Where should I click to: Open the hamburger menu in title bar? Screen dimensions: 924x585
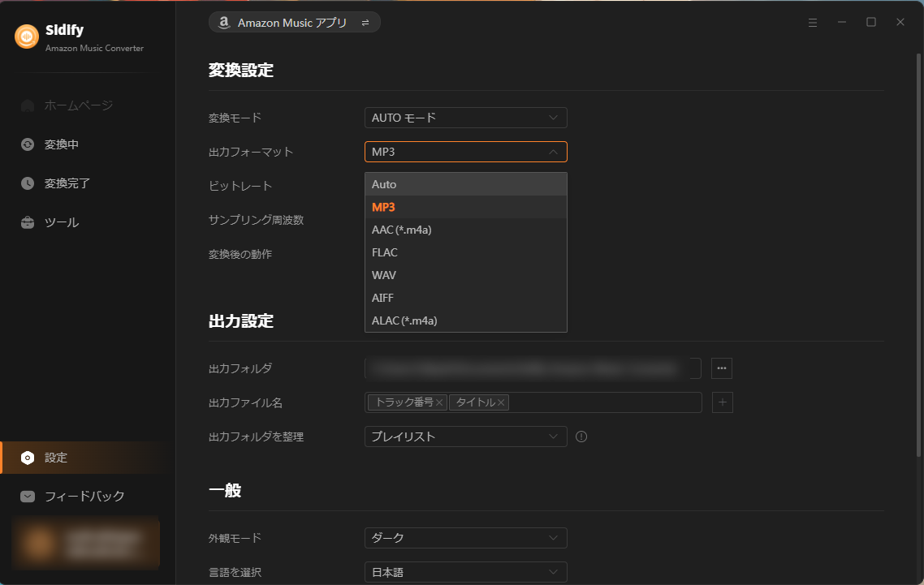tap(813, 23)
